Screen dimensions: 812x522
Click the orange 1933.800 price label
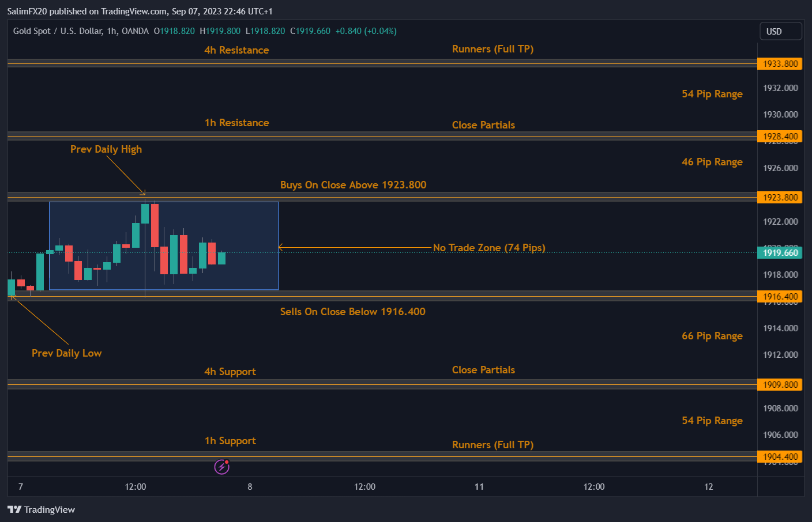pyautogui.click(x=780, y=64)
